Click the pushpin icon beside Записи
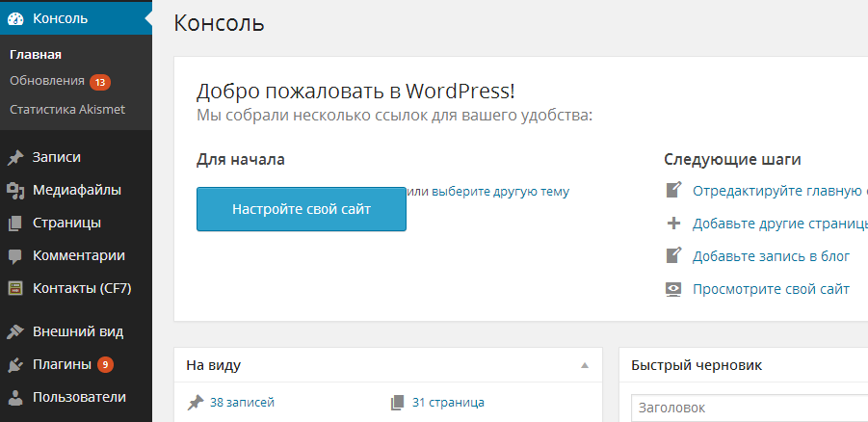Image resolution: width=868 pixels, height=422 pixels. (x=15, y=158)
